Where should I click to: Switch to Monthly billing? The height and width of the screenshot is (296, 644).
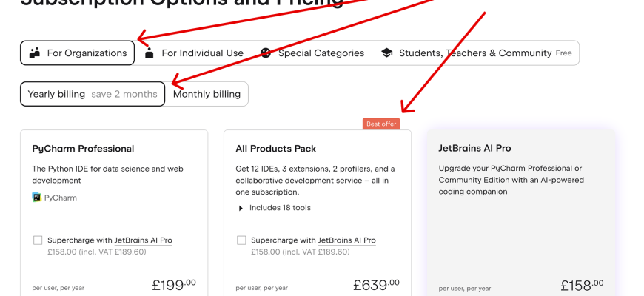pos(207,94)
